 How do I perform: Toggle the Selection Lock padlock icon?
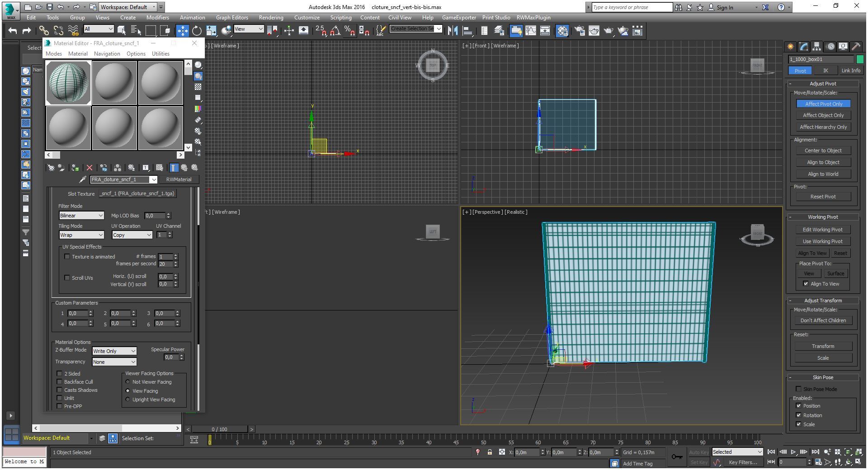click(490, 452)
